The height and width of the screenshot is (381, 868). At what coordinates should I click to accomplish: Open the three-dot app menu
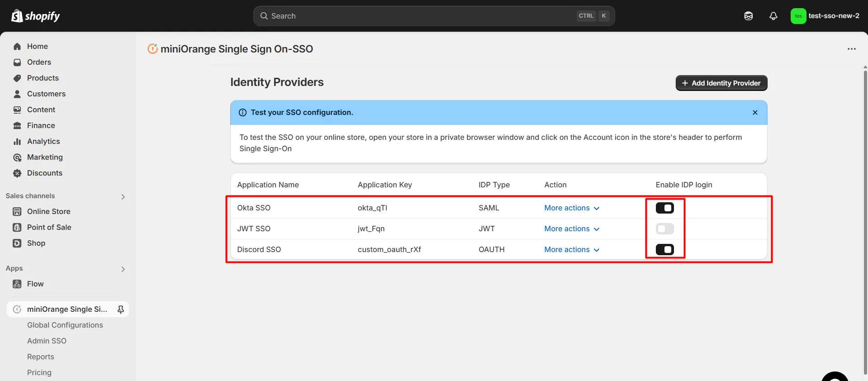click(852, 49)
